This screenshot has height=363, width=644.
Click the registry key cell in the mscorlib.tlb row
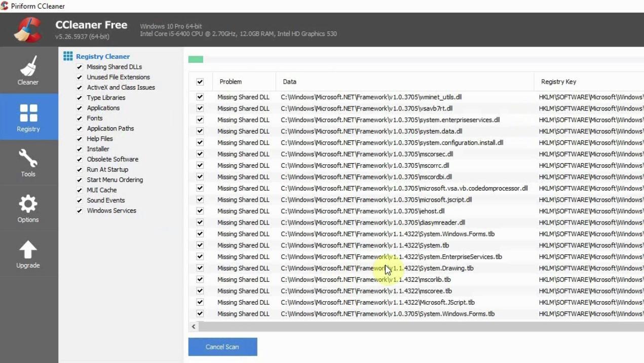pos(591,279)
